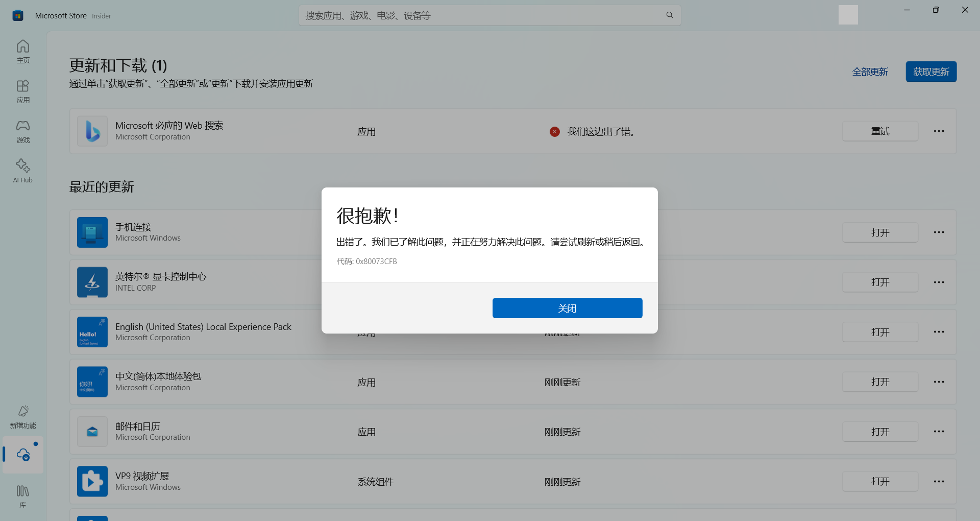Viewport: 980px width, 521px height.
Task: Click the search magnifier icon
Action: tap(670, 15)
